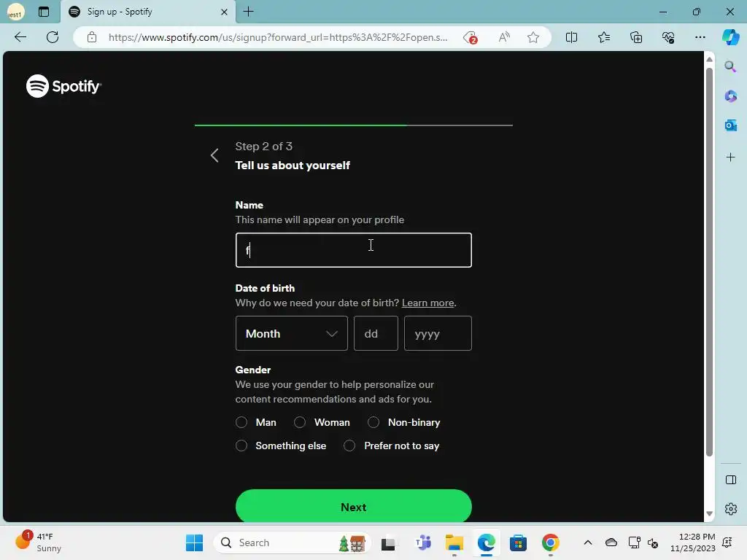Click the taskbar Search box

click(x=293, y=542)
